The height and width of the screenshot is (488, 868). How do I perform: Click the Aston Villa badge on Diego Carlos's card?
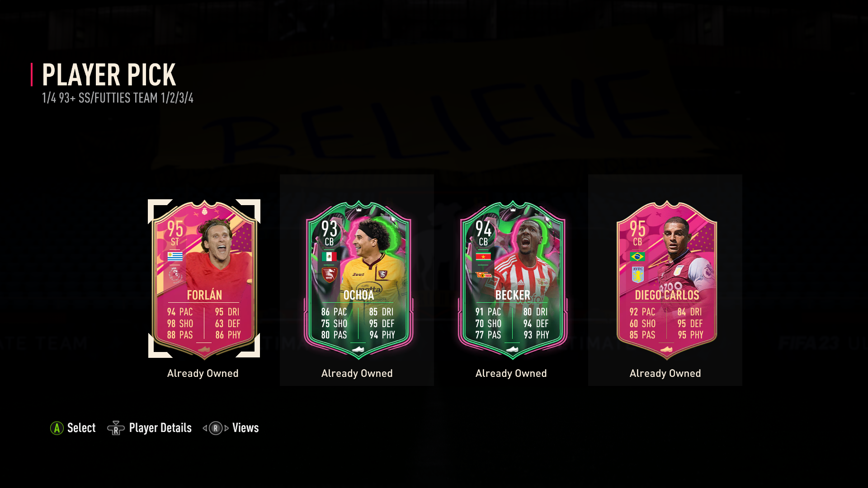coord(637,274)
